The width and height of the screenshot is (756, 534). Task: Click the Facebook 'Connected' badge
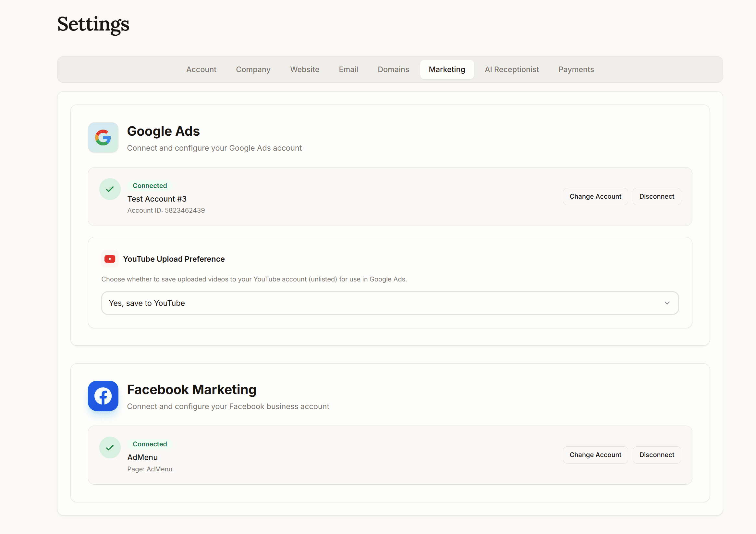150,444
